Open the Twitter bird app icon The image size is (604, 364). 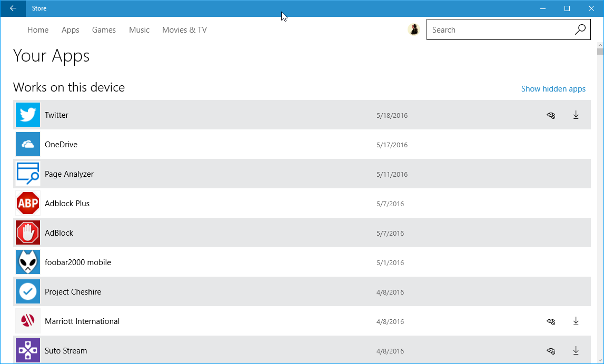pos(28,115)
